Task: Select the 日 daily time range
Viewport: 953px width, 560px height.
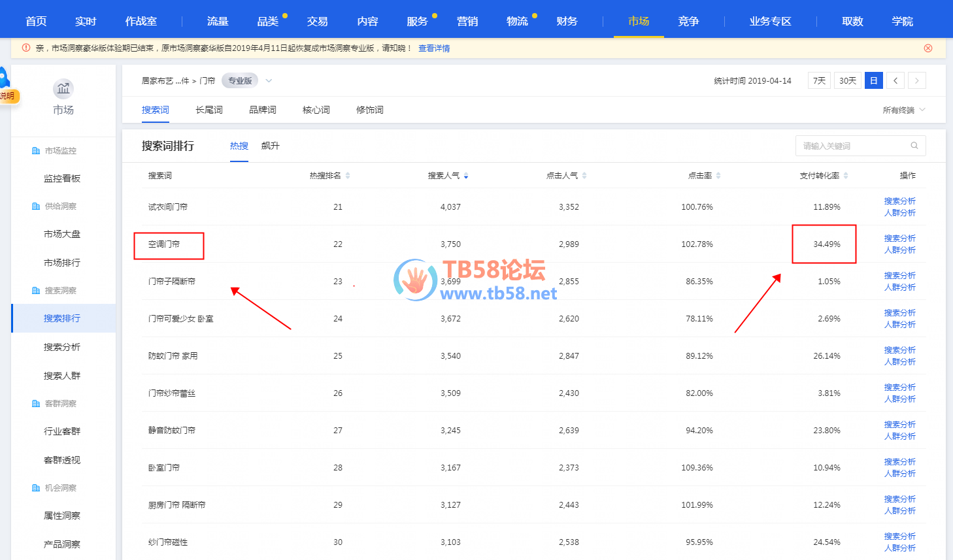Action: (x=873, y=81)
